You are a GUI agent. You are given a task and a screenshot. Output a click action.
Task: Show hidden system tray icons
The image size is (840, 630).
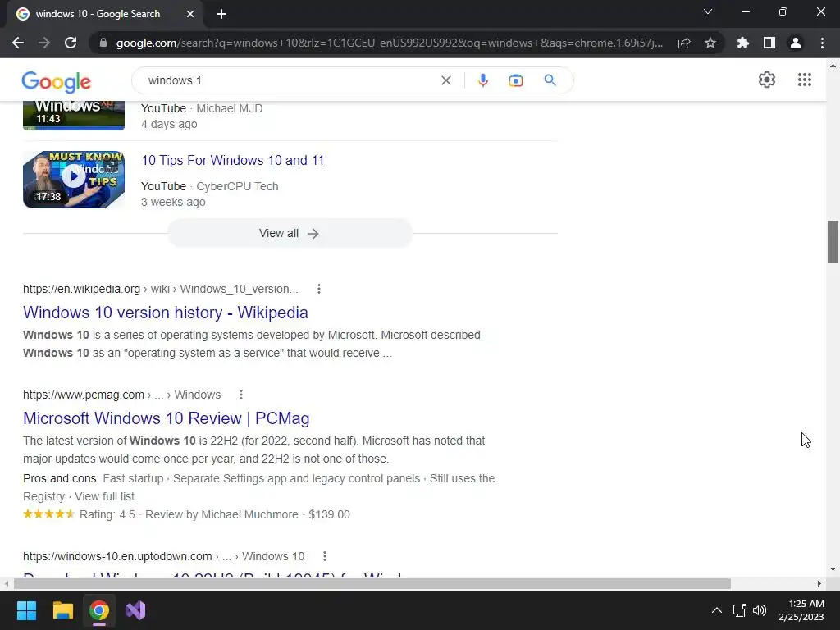(716, 610)
